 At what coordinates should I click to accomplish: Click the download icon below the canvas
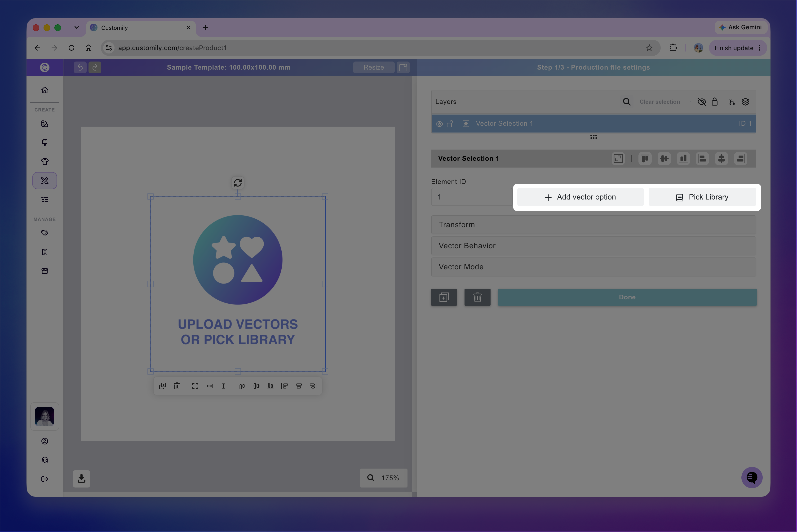coord(81,478)
